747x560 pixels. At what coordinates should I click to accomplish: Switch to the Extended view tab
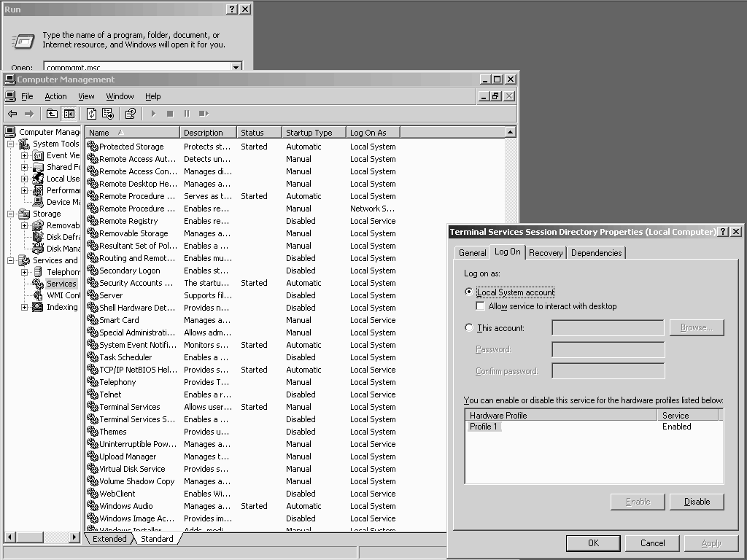[x=109, y=539]
